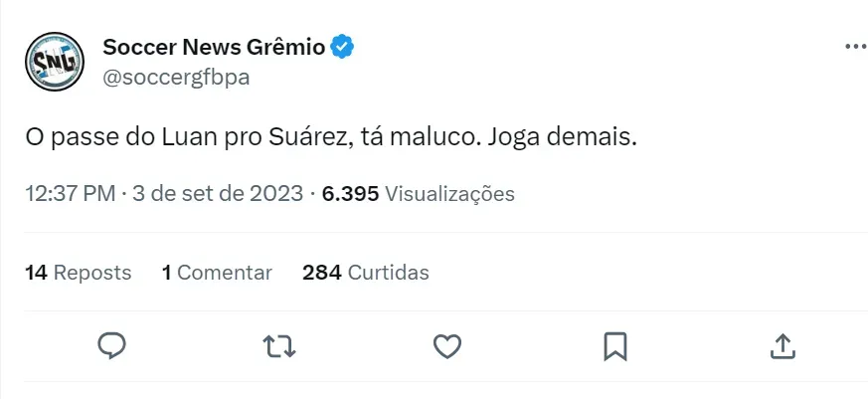Open the Soccer News Grêmio profile name

214,47
